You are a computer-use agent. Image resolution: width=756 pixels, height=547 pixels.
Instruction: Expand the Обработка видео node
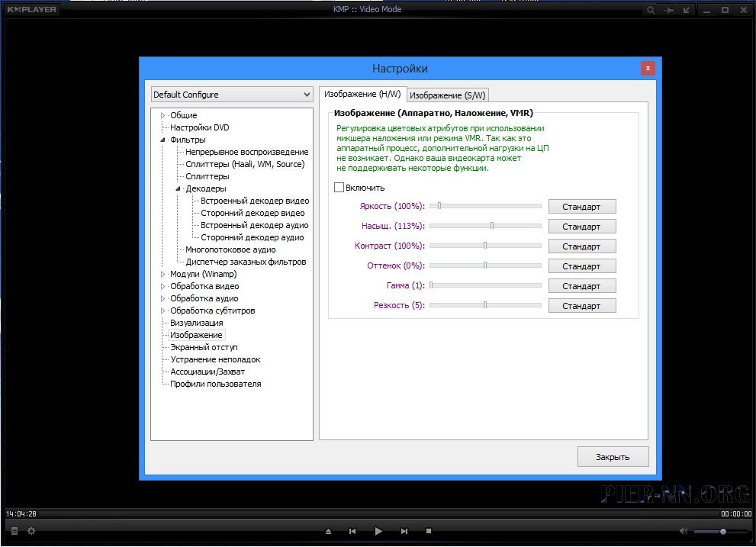pyautogui.click(x=163, y=286)
